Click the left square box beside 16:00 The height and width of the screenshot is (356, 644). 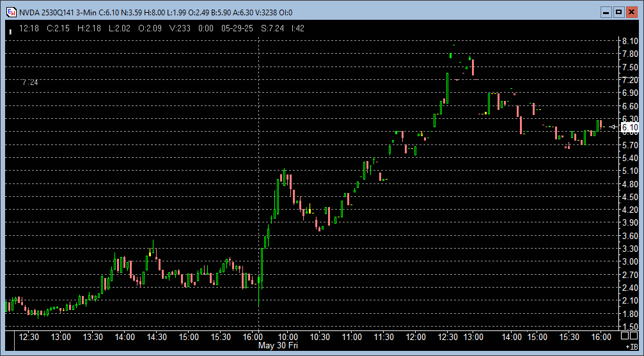click(625, 336)
